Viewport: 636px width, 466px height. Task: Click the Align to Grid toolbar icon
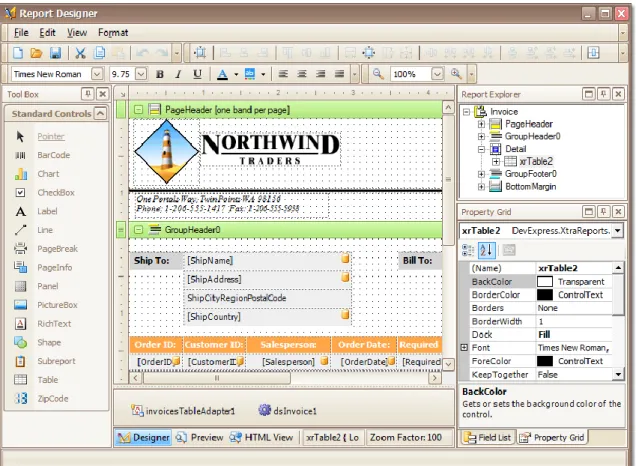[200, 53]
